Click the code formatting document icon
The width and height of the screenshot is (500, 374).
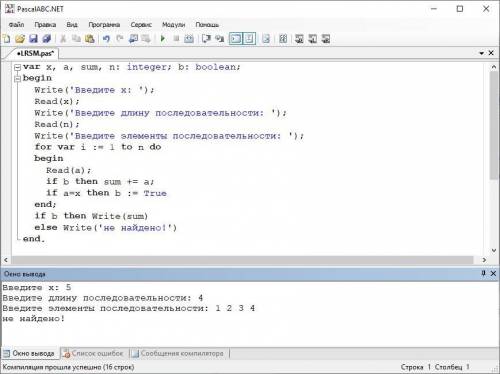pyautogui.click(x=266, y=39)
